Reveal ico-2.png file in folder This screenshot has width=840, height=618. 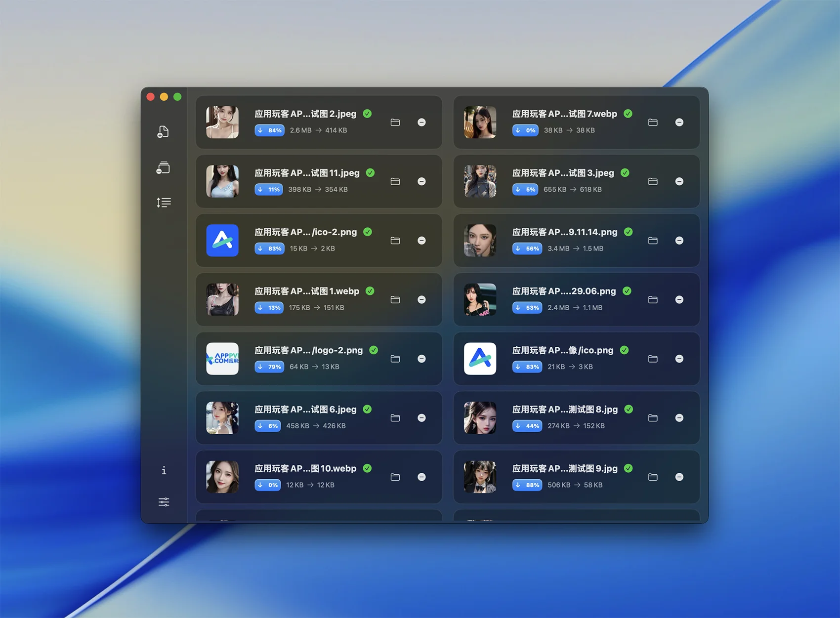[x=395, y=241]
